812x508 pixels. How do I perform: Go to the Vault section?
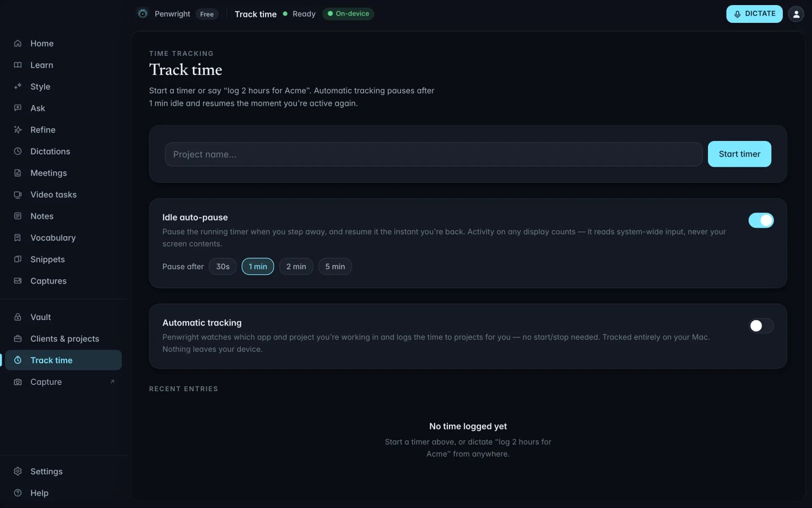tap(63, 317)
